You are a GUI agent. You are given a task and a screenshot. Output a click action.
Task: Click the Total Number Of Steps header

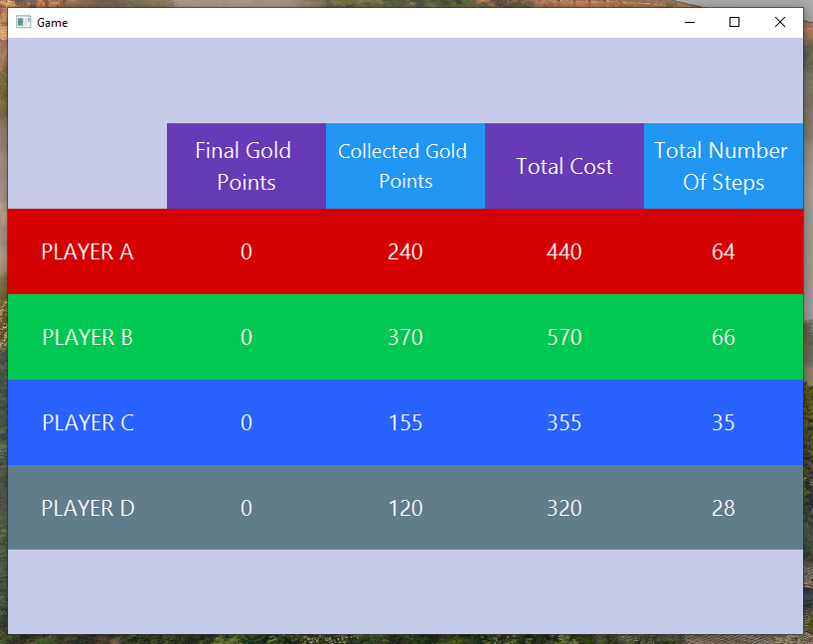pos(724,166)
